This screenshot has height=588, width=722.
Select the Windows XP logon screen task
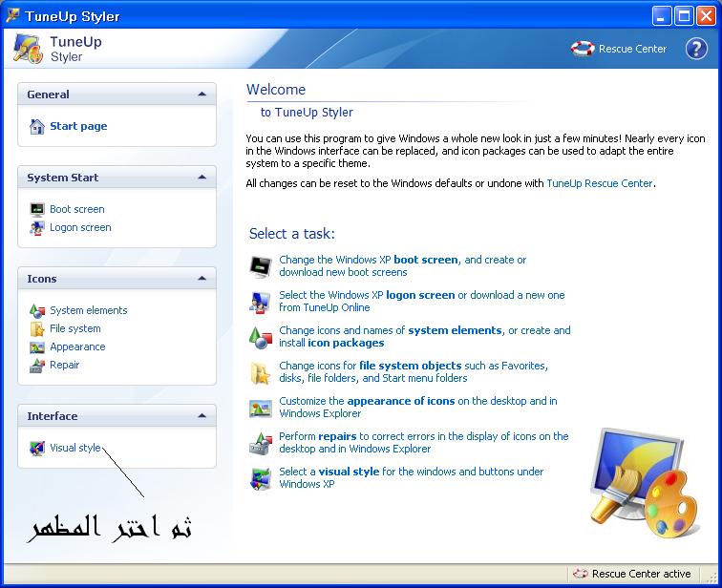click(422, 302)
